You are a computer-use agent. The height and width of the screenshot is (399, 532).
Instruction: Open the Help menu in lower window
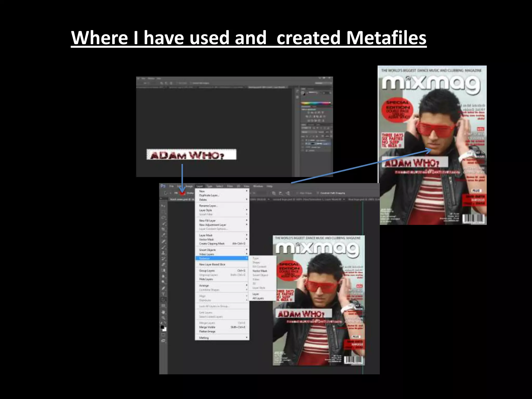(270, 186)
